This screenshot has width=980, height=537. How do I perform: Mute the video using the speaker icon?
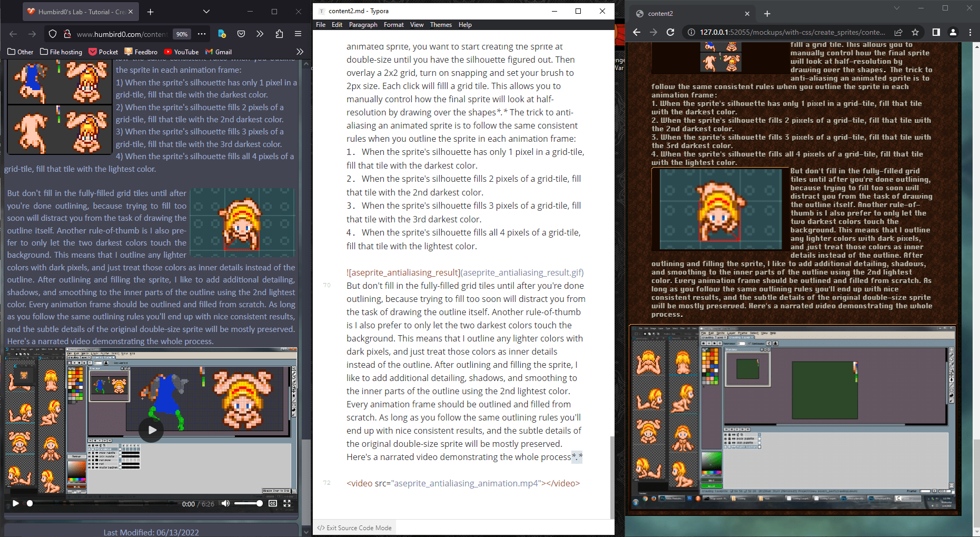coord(225,503)
